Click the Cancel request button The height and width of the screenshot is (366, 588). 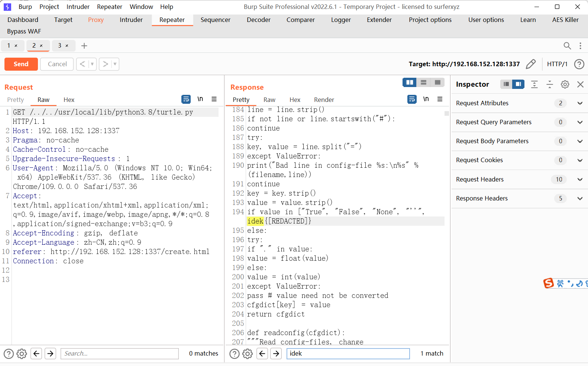tap(57, 64)
